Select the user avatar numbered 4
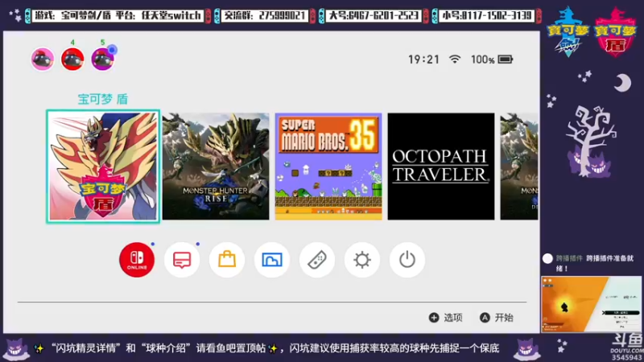The width and height of the screenshot is (644, 362). coord(72,59)
